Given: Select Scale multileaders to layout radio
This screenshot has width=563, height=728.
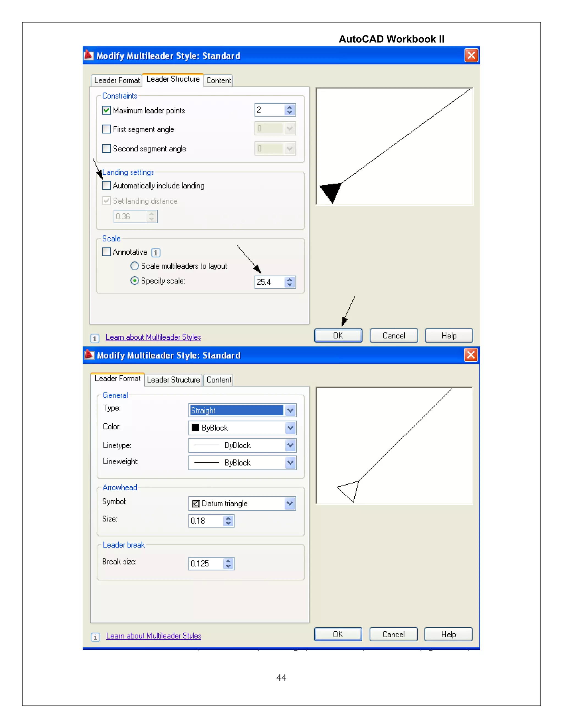Looking at the screenshot, I should click(134, 266).
